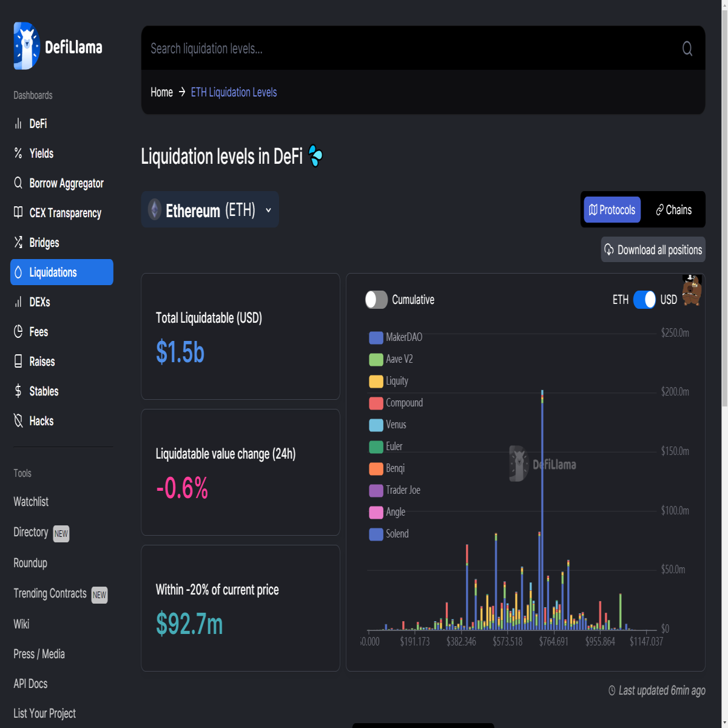
Task: Go to the Home breadcrumb link
Action: click(x=162, y=92)
